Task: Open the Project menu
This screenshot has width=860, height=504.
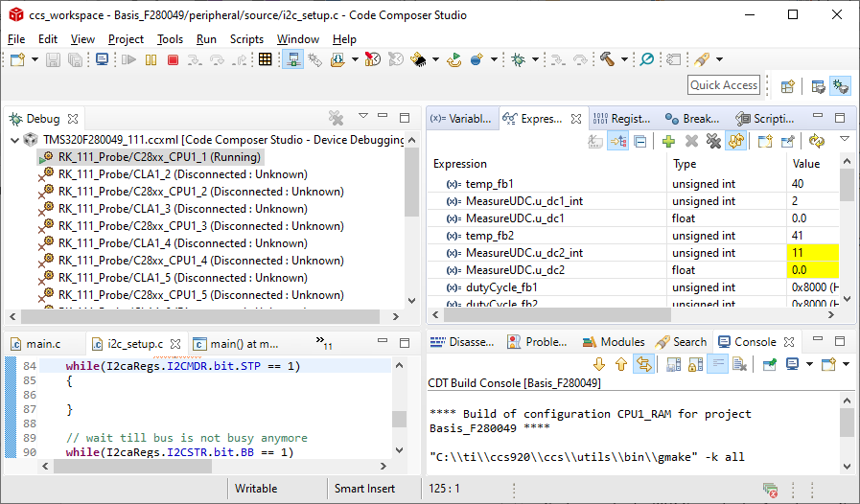Action: pyautogui.click(x=126, y=39)
